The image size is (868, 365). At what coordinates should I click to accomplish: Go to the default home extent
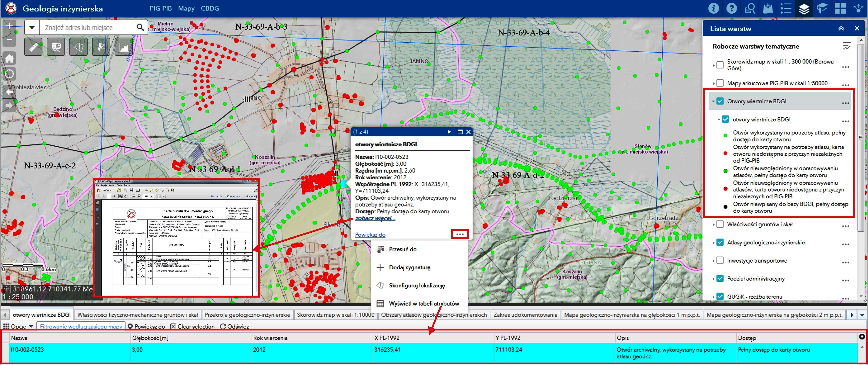(x=9, y=58)
